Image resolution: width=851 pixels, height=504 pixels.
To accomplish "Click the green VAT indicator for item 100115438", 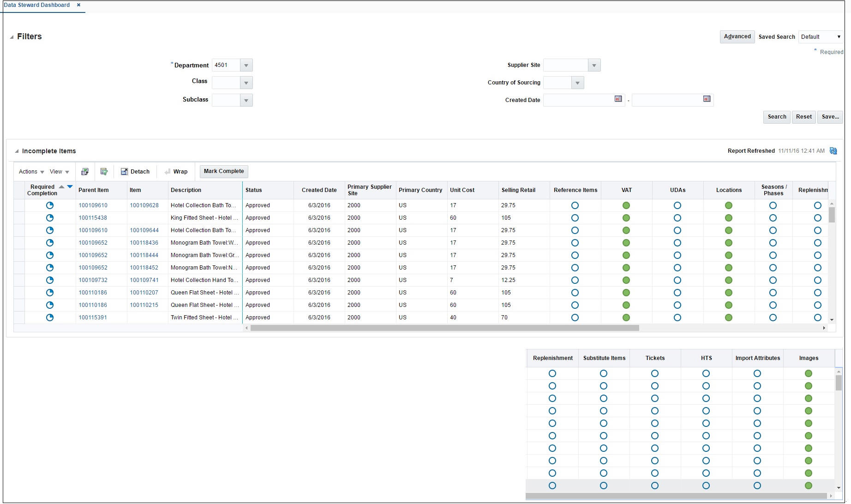I will tap(626, 217).
